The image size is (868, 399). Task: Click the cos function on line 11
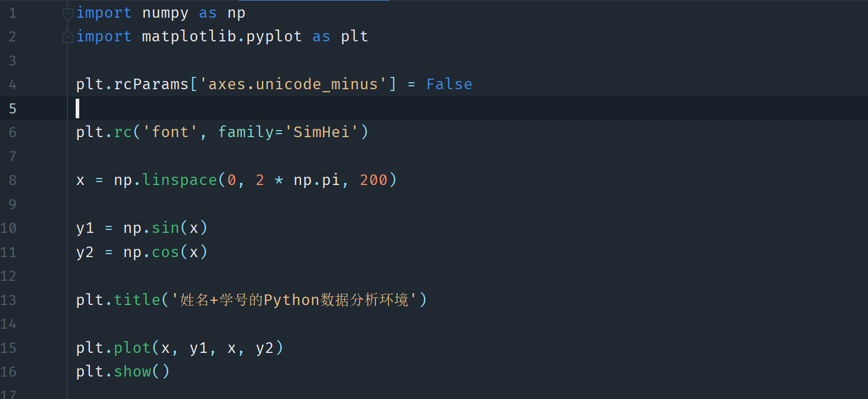click(166, 252)
